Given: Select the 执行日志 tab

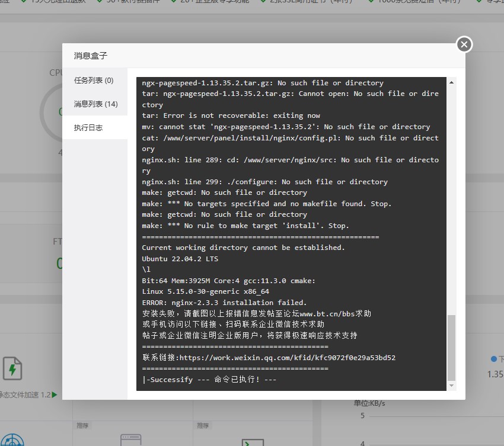Looking at the screenshot, I should pos(95,127).
